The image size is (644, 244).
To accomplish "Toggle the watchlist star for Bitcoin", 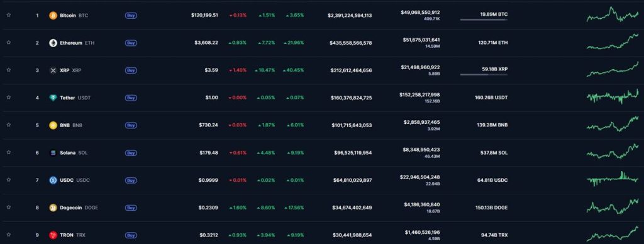I will [x=9, y=15].
